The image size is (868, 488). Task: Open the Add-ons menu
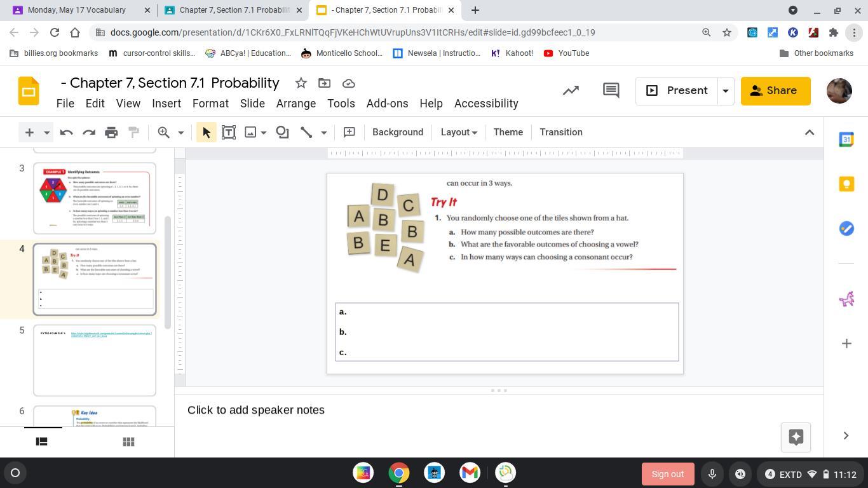(x=387, y=104)
